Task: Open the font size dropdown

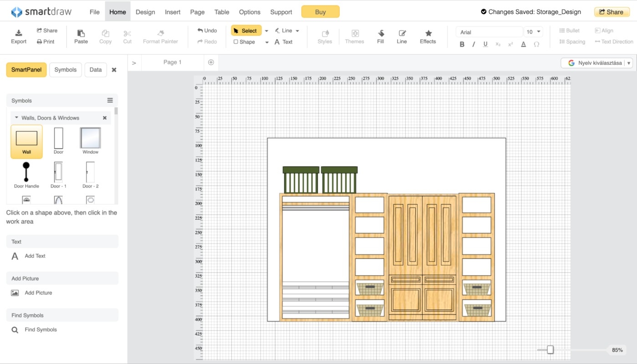Action: coord(534,32)
